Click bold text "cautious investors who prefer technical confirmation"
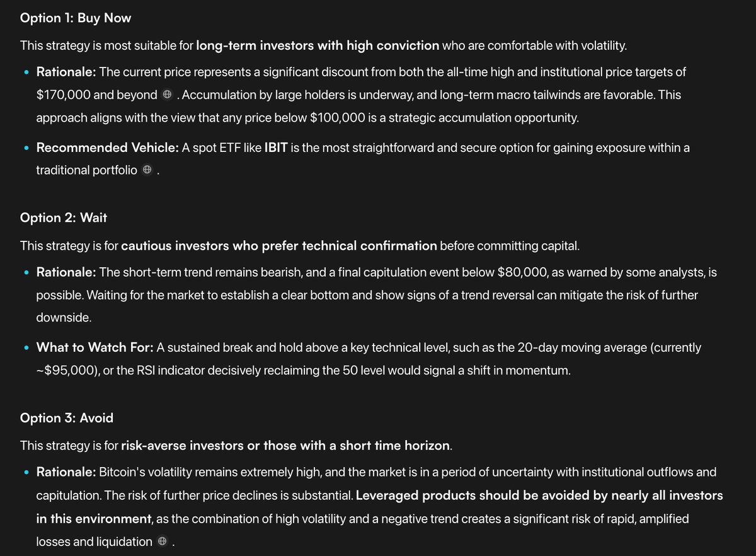This screenshot has height=556, width=756. click(278, 245)
